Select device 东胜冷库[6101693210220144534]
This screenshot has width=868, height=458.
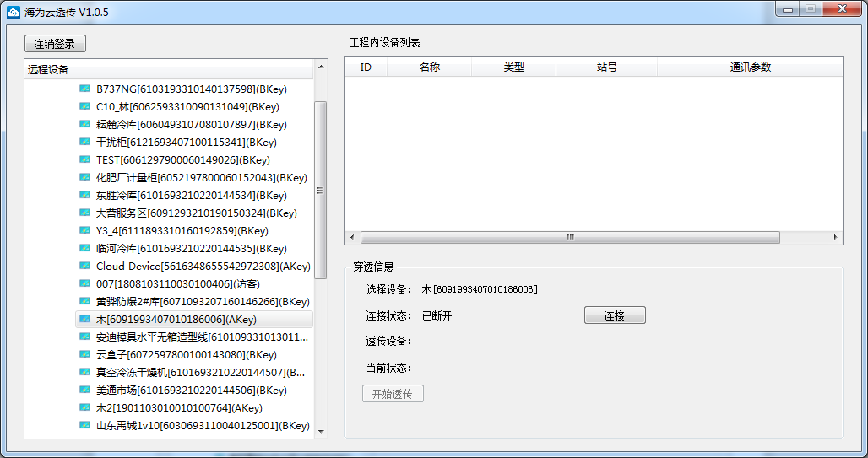[x=192, y=195]
